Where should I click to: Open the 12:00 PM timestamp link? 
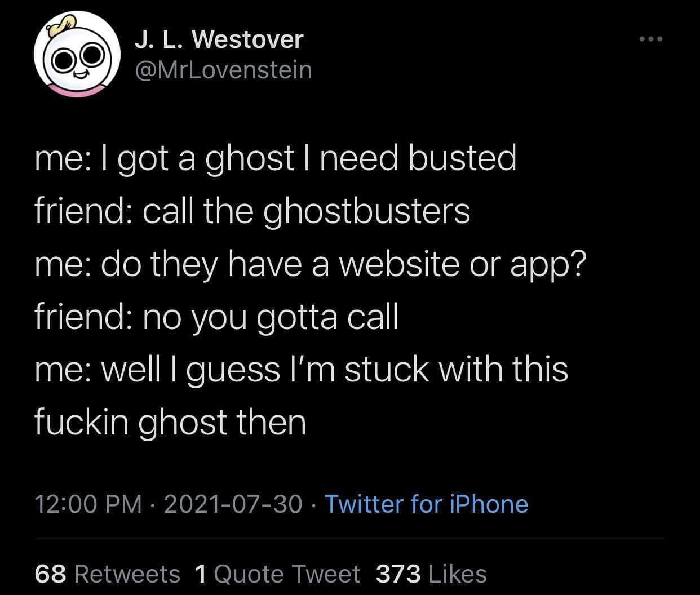pyautogui.click(x=88, y=504)
